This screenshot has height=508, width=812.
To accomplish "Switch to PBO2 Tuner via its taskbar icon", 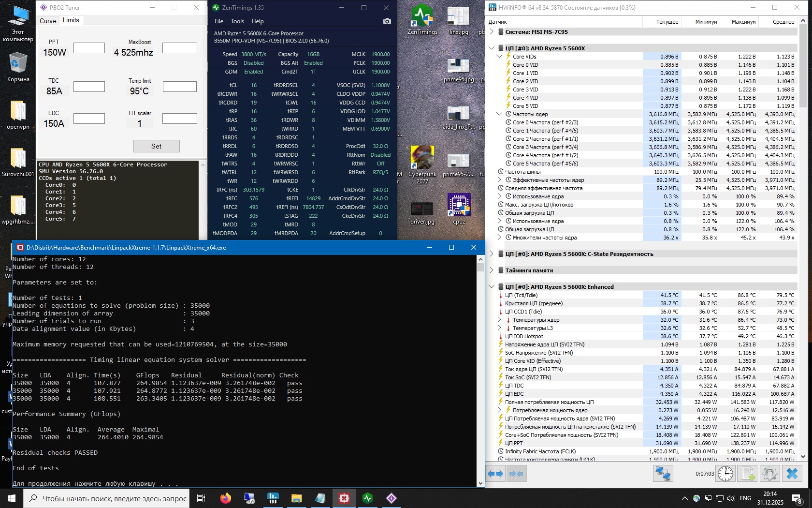I will [x=391, y=498].
